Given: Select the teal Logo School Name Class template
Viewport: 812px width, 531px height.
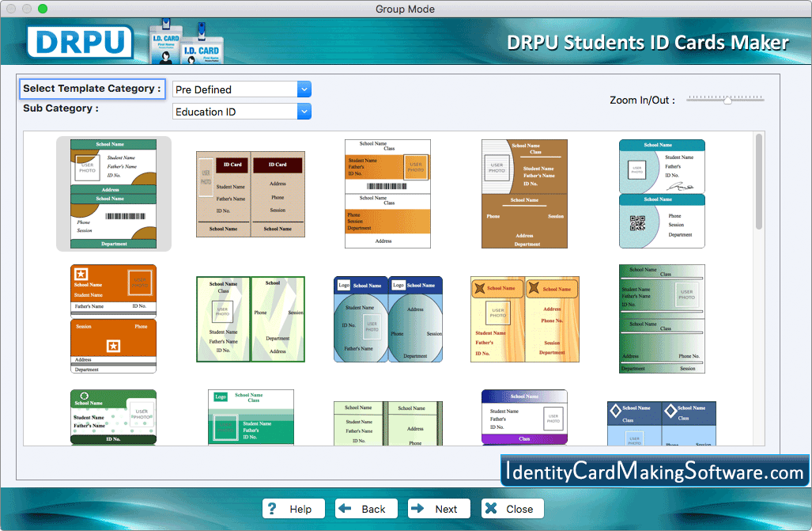Looking at the screenshot, I should pos(251,417).
